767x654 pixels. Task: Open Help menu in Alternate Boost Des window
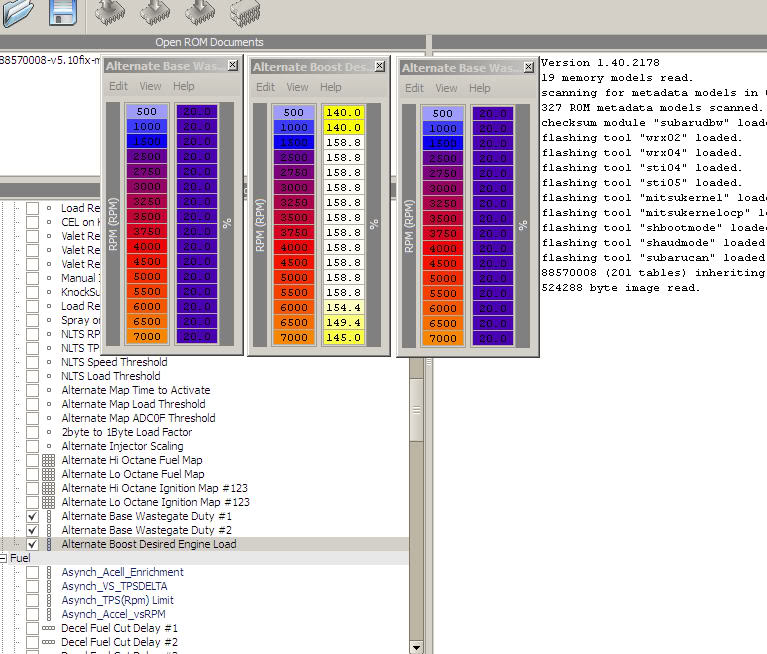tap(331, 87)
